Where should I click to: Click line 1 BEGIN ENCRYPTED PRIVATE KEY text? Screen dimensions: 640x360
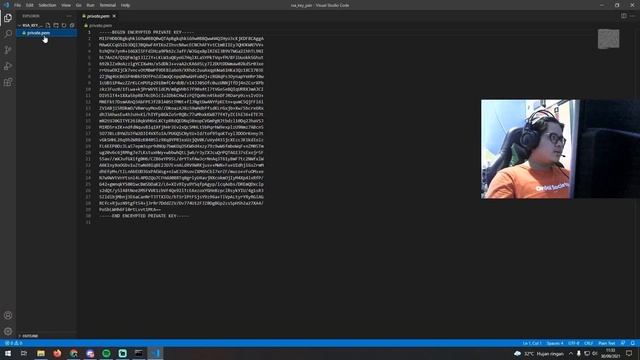pyautogui.click(x=147, y=32)
